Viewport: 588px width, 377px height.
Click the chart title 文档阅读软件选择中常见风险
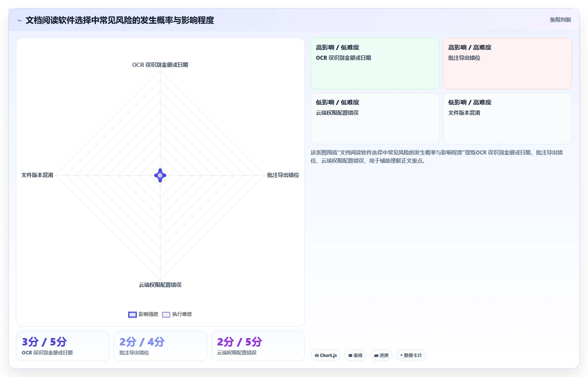pos(120,20)
